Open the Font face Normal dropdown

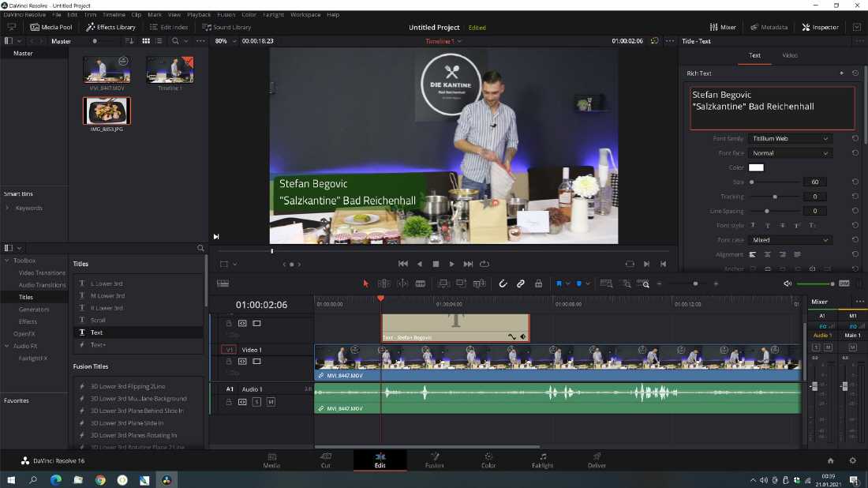coord(790,153)
